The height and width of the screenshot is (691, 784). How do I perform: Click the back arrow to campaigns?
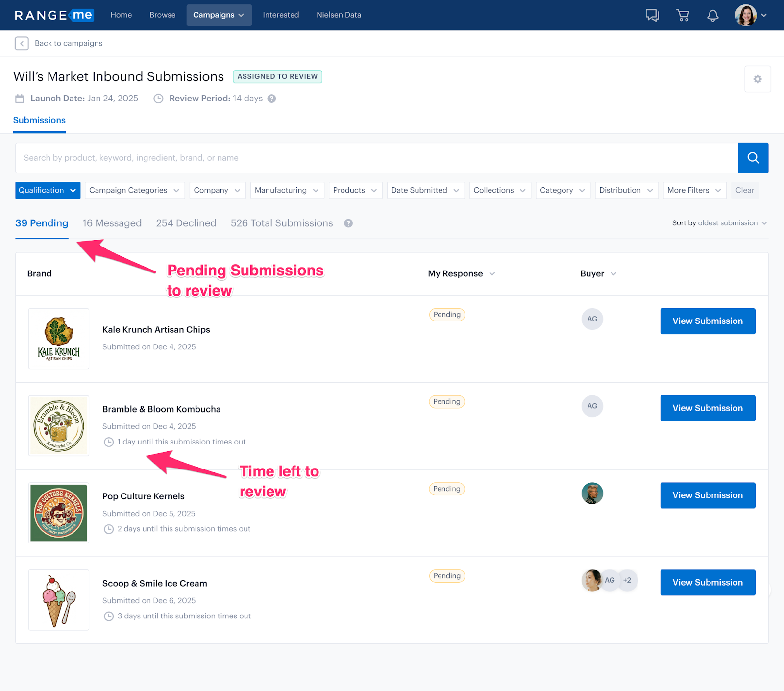coord(22,43)
